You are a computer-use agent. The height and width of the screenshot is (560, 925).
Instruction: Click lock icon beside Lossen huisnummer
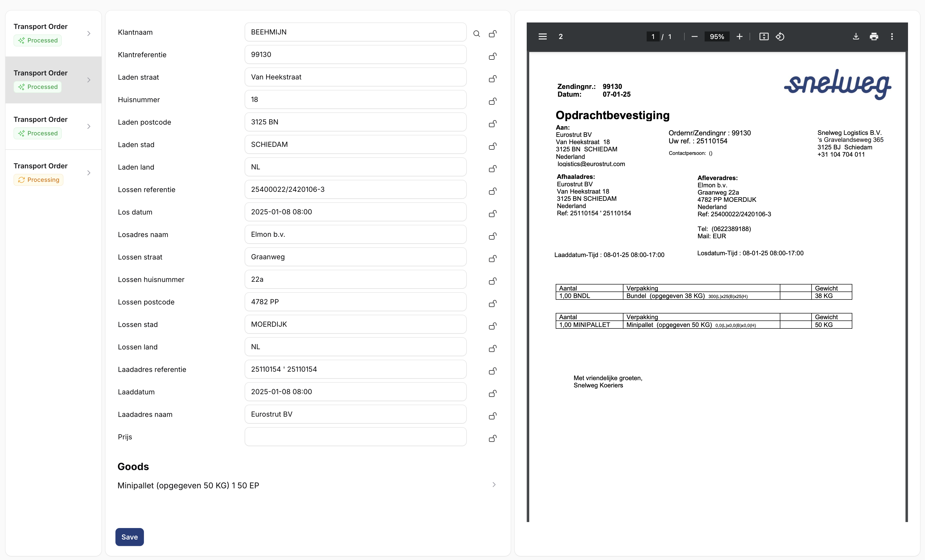492,281
